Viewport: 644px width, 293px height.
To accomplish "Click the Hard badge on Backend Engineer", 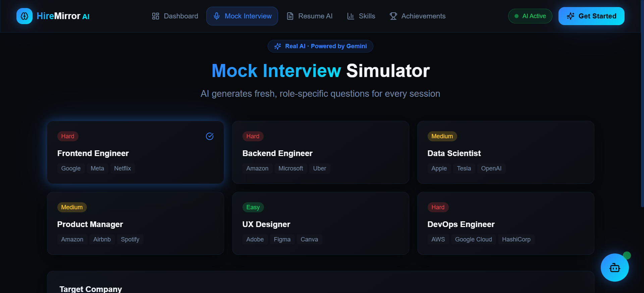I will tap(253, 136).
